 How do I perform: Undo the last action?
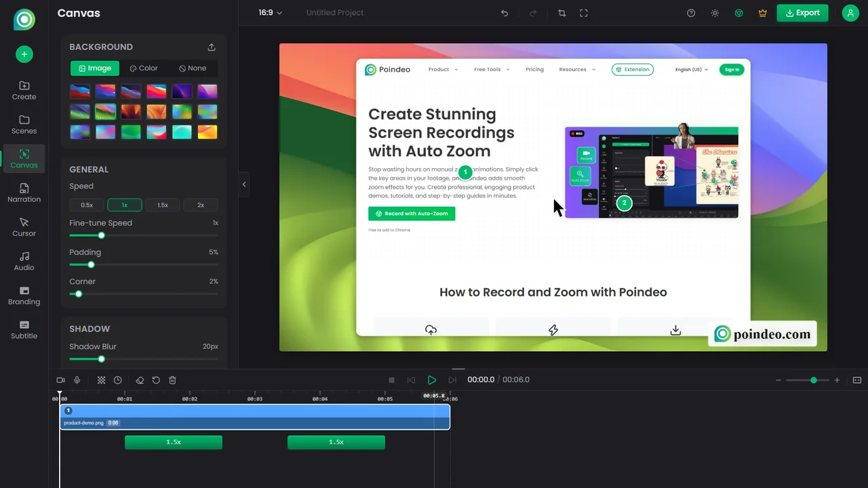tap(504, 13)
